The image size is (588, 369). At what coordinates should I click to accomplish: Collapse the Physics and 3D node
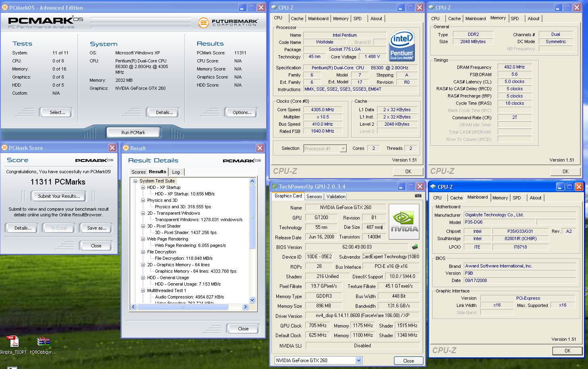(x=143, y=200)
